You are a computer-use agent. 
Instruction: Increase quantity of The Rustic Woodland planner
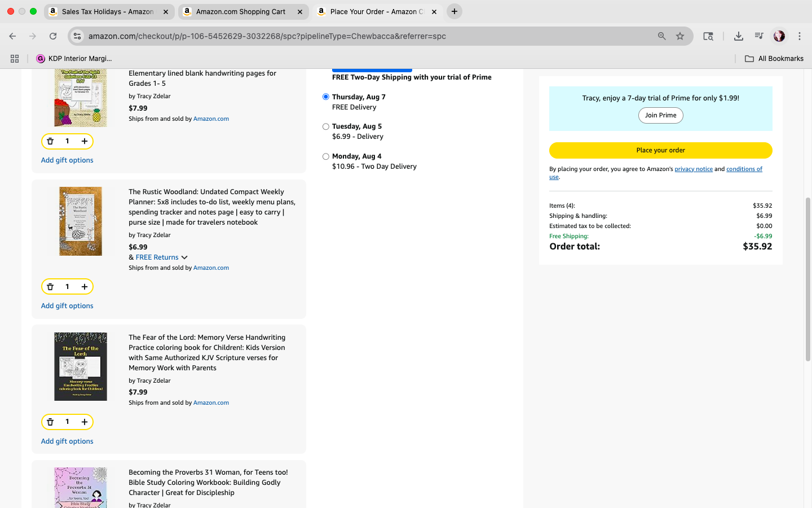pos(85,287)
